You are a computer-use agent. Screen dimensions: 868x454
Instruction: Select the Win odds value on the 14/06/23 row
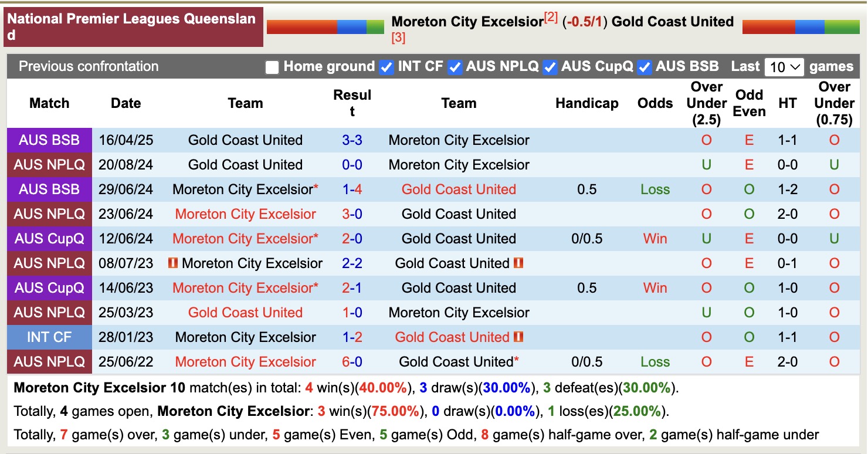click(x=655, y=288)
